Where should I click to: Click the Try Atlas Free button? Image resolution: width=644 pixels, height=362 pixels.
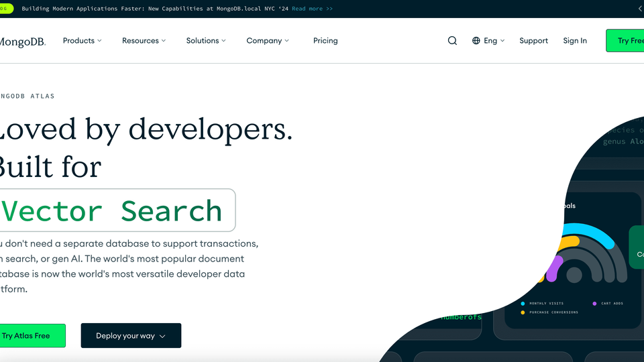(32, 336)
